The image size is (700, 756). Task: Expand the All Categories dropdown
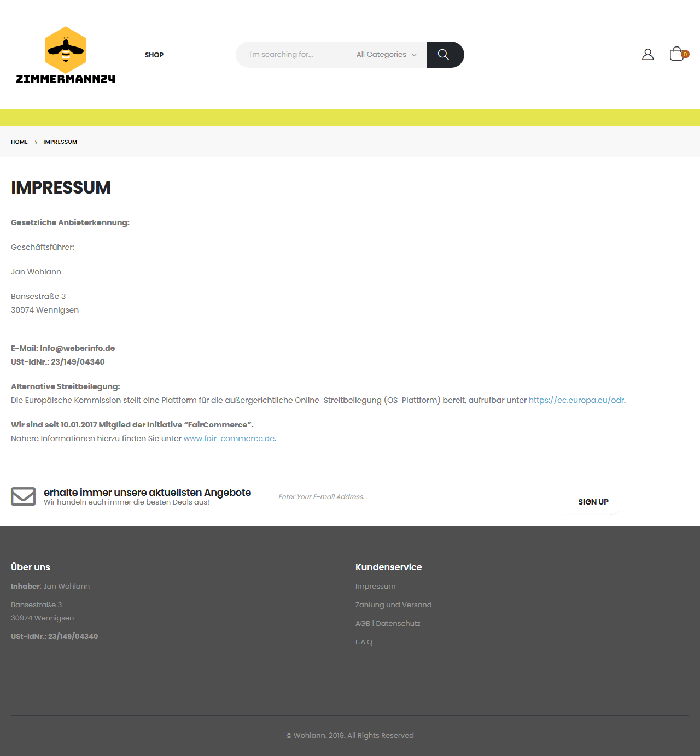tap(386, 55)
